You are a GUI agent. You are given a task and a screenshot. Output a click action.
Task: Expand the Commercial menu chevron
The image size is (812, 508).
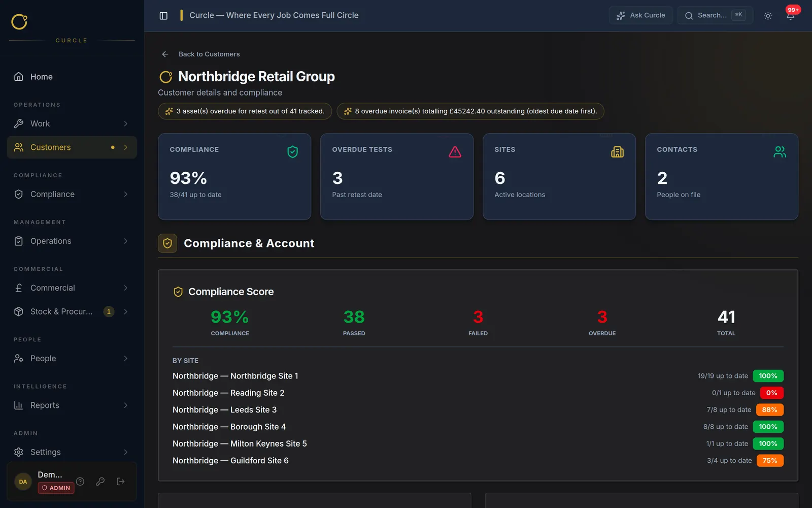click(125, 288)
